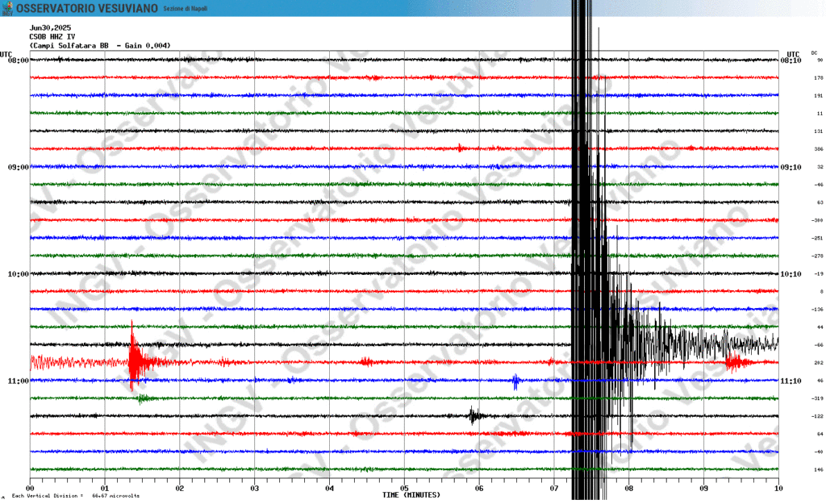Click the 'Sezione di Napoli' header text
826x504 pixels.
click(185, 9)
